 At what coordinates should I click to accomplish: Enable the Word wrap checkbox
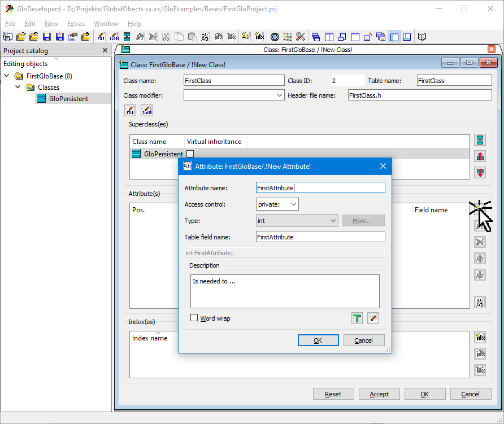[194, 318]
